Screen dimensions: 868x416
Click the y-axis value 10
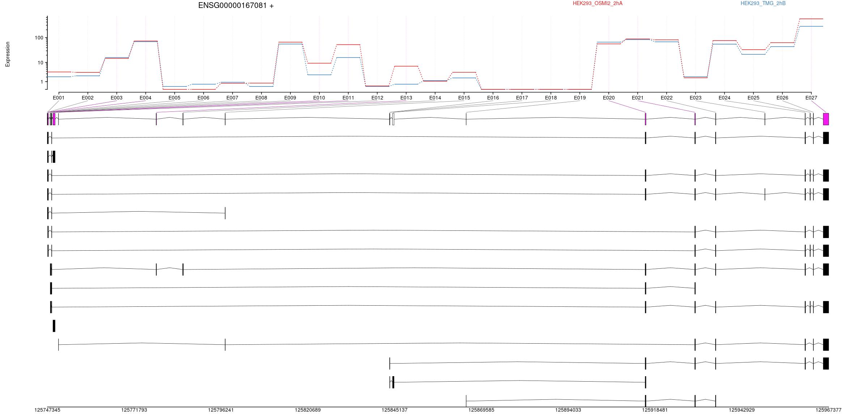(41, 63)
